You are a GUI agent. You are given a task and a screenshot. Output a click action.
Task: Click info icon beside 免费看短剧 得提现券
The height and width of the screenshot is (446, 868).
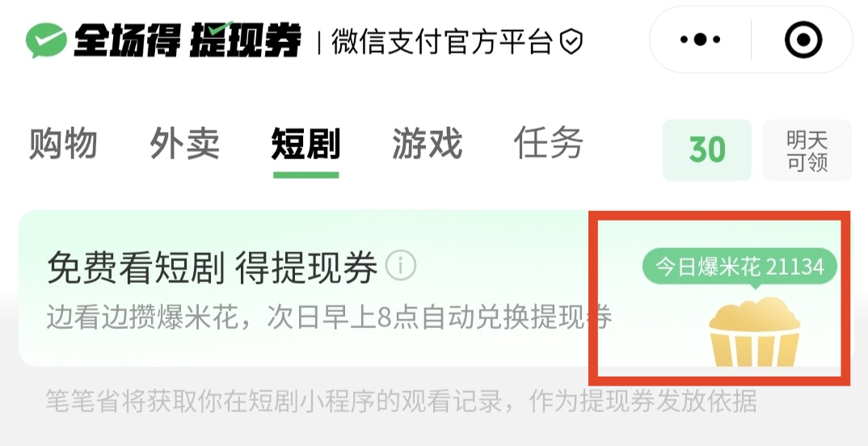(x=401, y=265)
